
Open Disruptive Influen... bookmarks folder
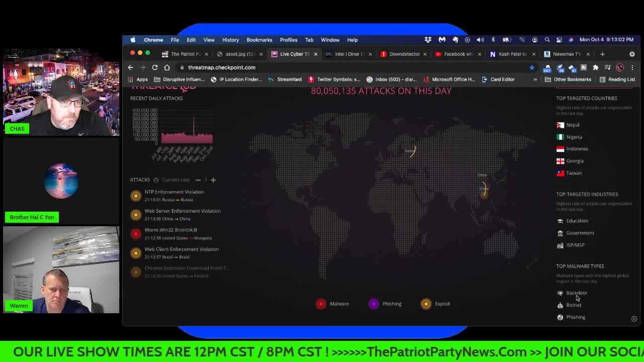(x=179, y=79)
